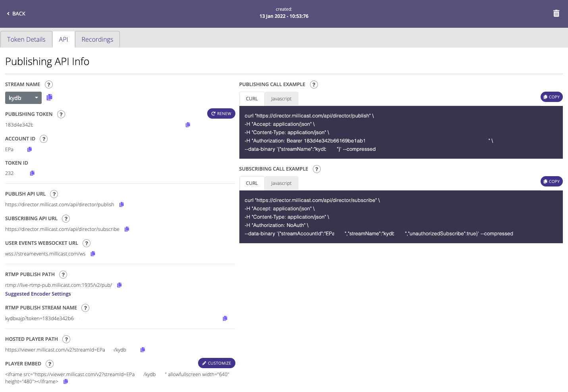
Task: Open Suggested Encoder Settings link
Action: [38, 294]
